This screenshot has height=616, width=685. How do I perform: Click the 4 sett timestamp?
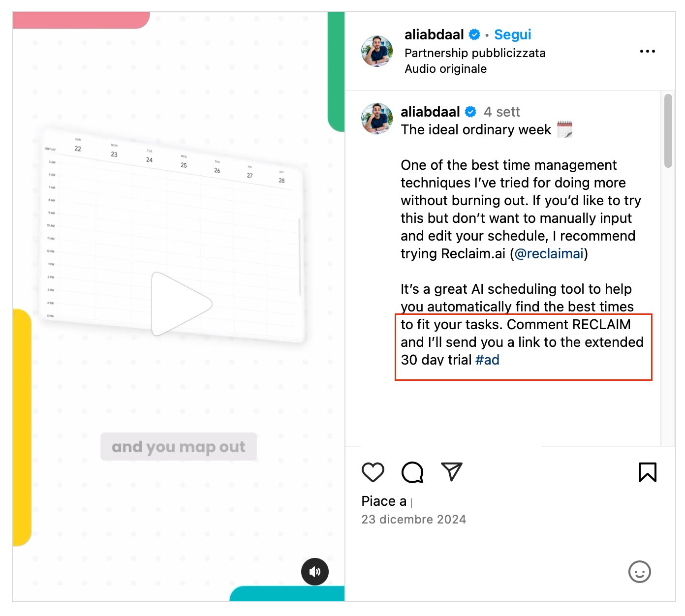[x=501, y=112]
